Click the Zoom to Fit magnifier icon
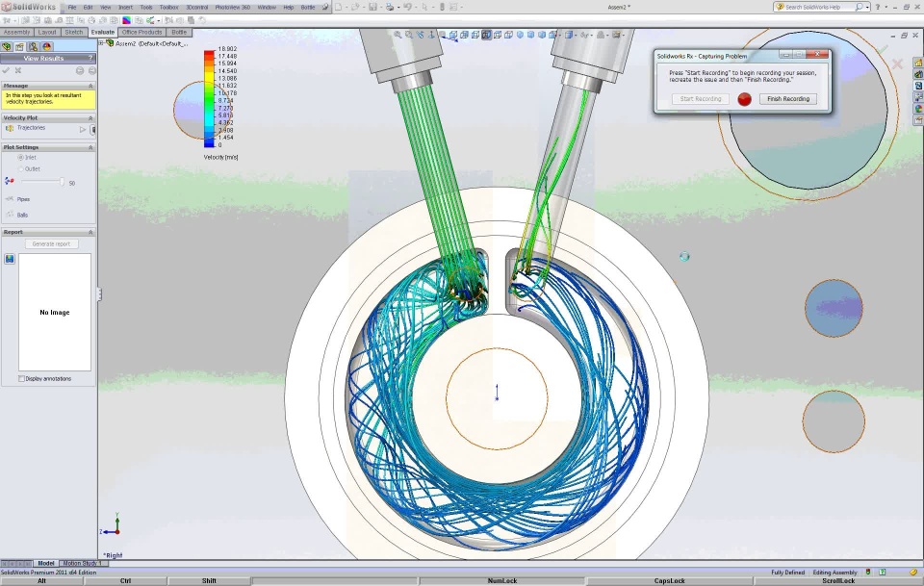Screen dimensions: 924x586 pos(398,35)
